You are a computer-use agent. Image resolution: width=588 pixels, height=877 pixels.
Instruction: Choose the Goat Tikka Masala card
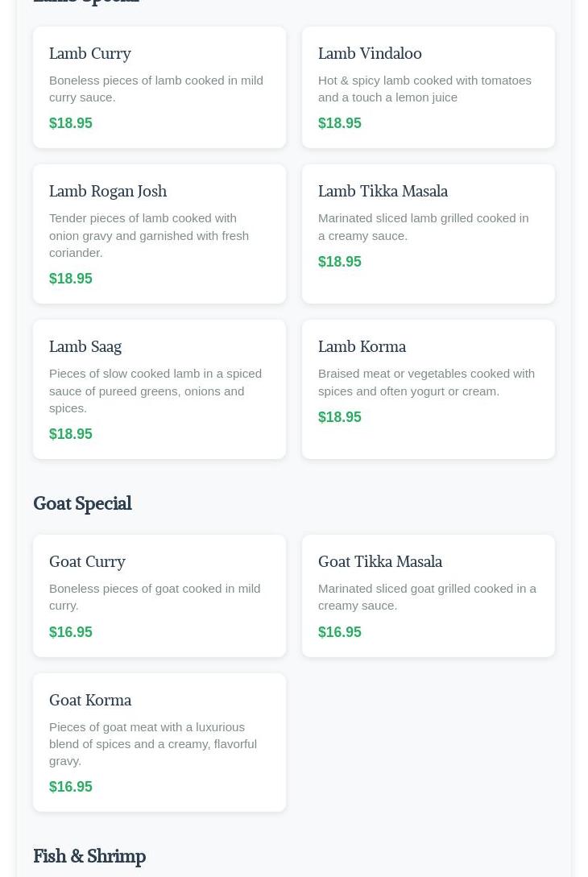tap(429, 596)
